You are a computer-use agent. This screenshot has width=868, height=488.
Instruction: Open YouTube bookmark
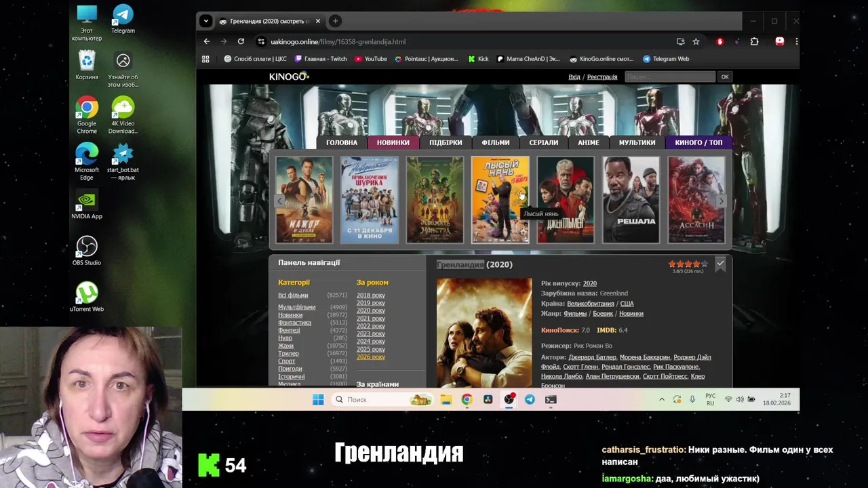click(x=371, y=59)
